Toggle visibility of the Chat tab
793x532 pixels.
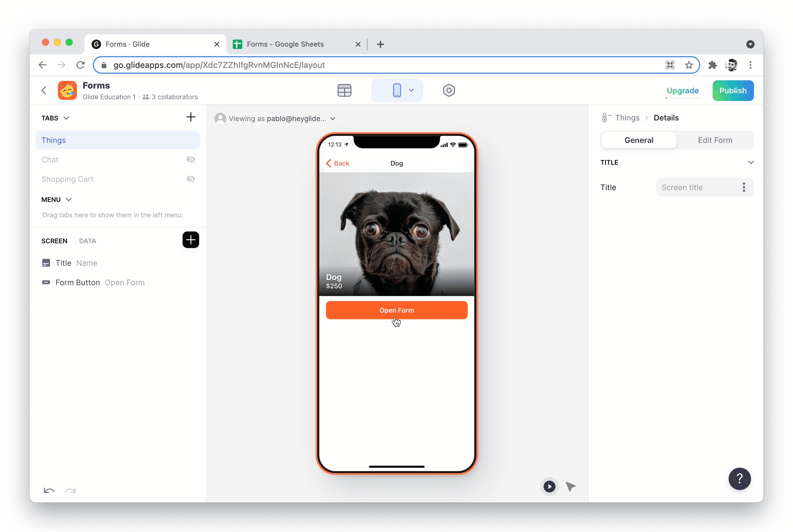point(191,159)
